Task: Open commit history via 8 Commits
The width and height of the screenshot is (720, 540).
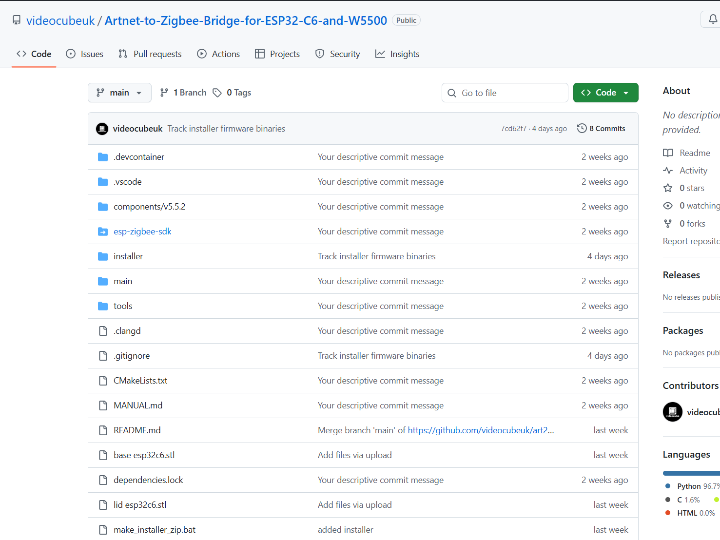Action: click(x=601, y=128)
